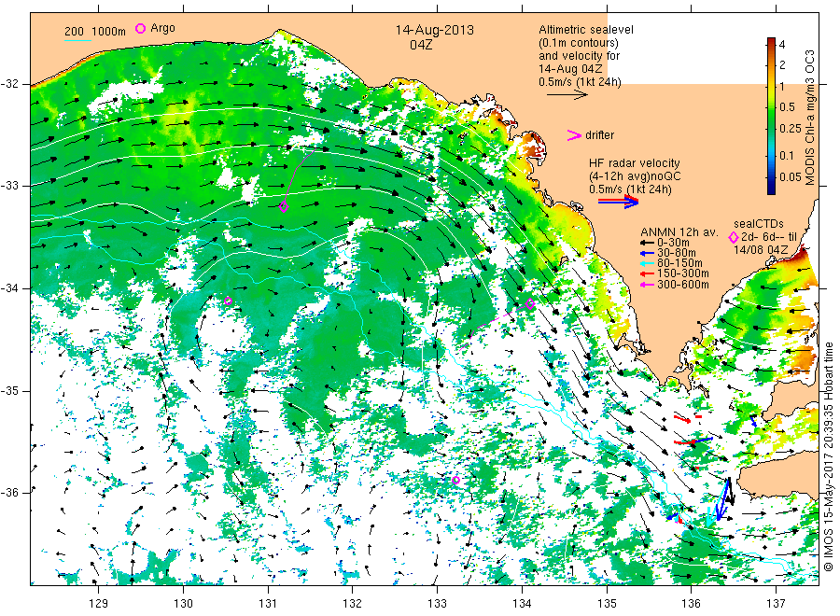Click the '80-150m' depth label

[679, 263]
